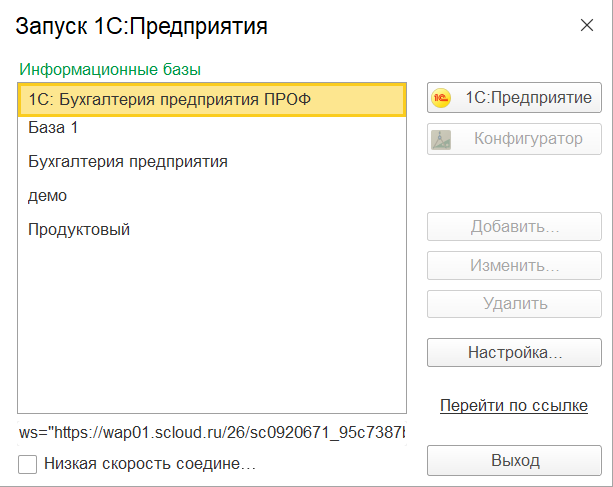Launch 1С:Предприятие via yellow logo icon
613x487 pixels.
(441, 98)
